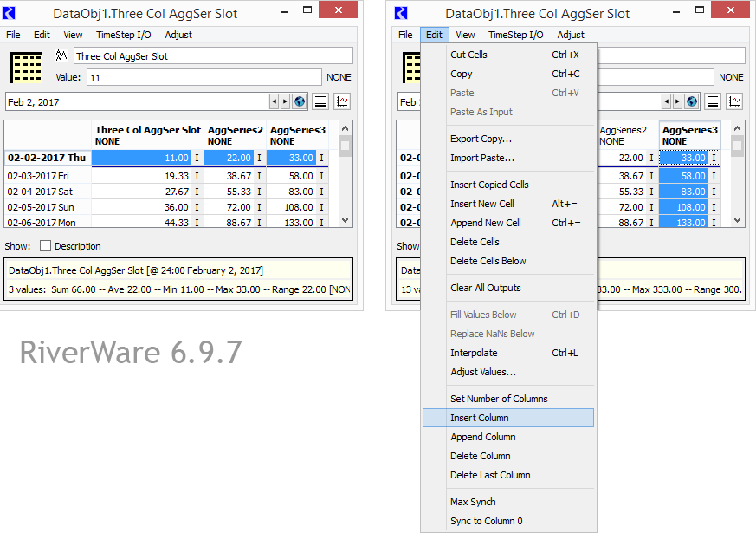Toggle the Description checkbox
The height and width of the screenshot is (533, 756).
[x=45, y=246]
